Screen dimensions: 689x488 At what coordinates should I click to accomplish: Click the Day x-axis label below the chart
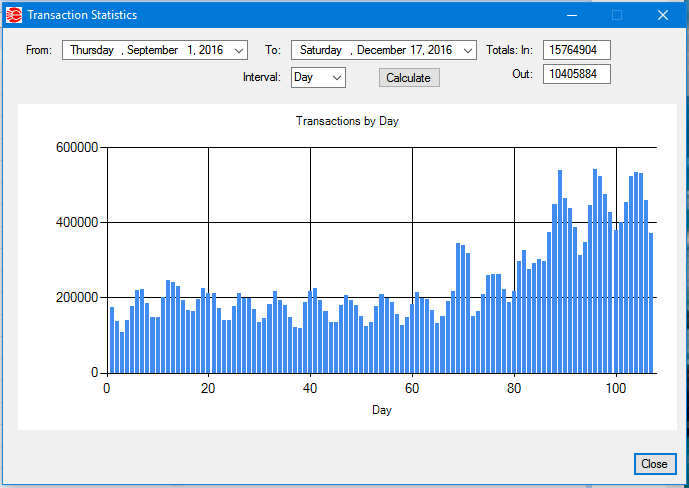[381, 410]
